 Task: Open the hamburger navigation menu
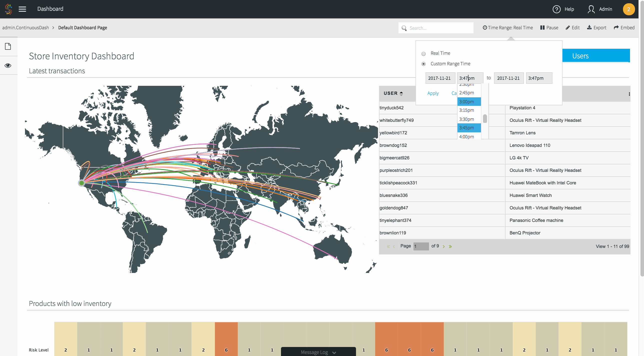click(22, 9)
